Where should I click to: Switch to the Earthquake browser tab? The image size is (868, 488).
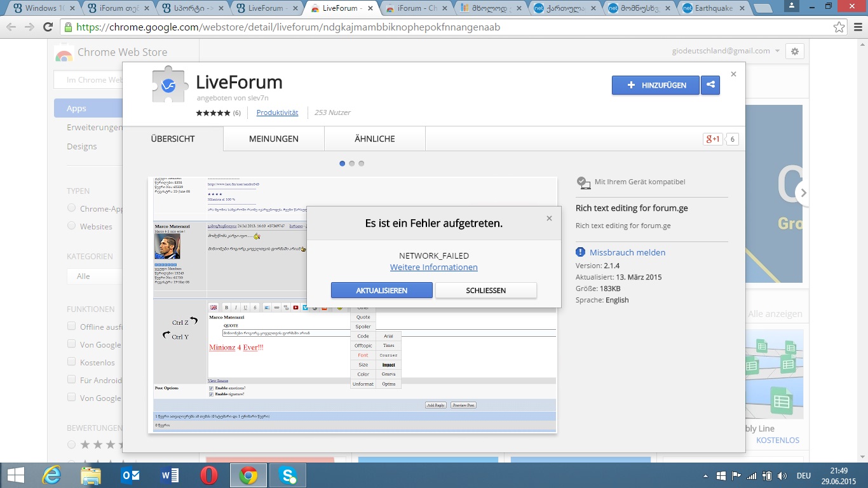tap(714, 8)
